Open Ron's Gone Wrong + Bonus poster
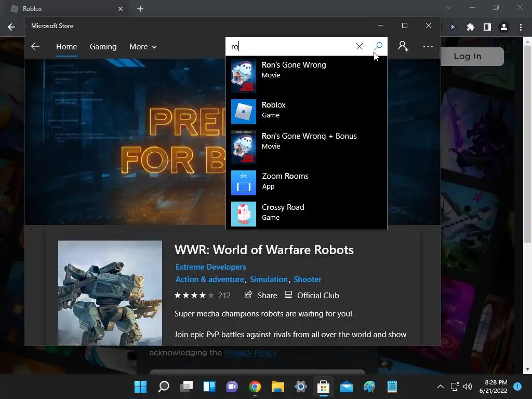The image size is (532, 399). pyautogui.click(x=244, y=147)
